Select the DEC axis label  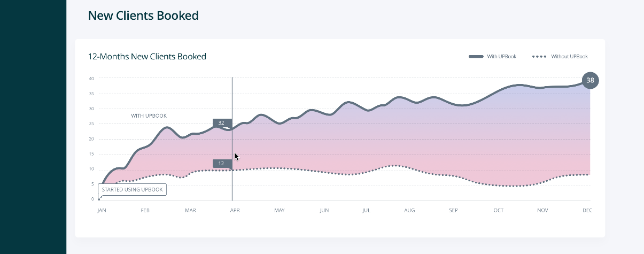coord(587,211)
